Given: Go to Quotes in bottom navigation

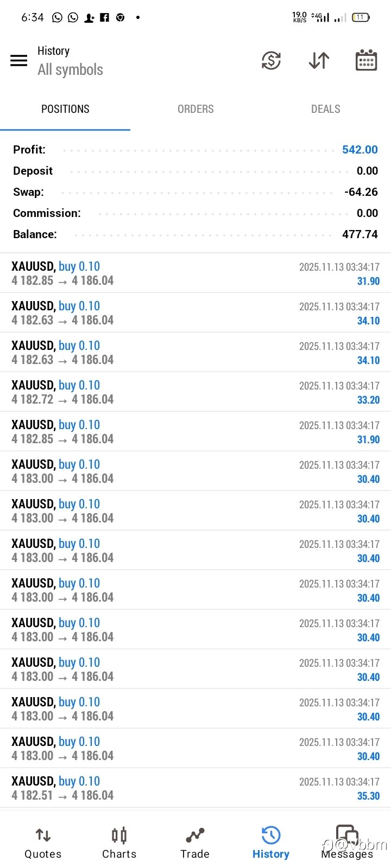Looking at the screenshot, I should pos(43,843).
